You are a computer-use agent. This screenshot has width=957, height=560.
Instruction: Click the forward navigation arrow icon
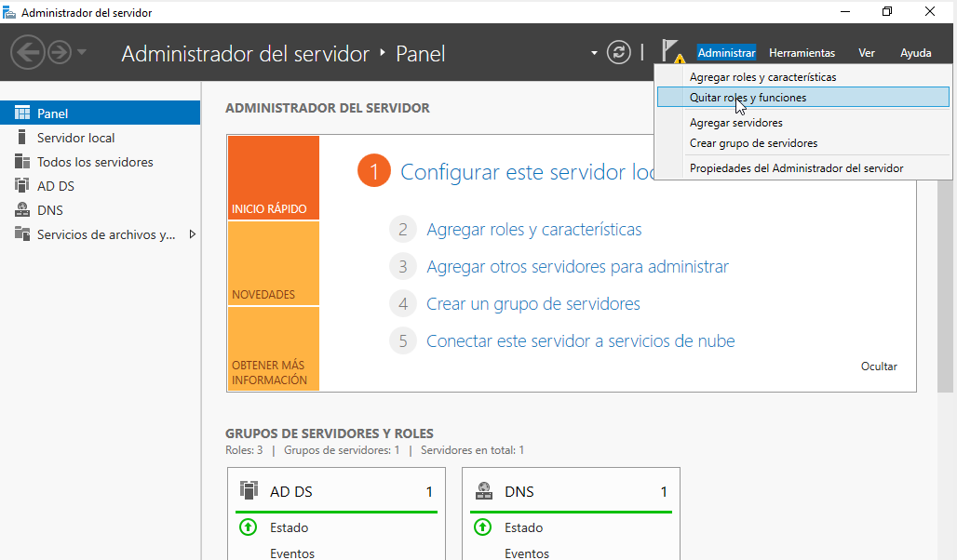point(60,53)
